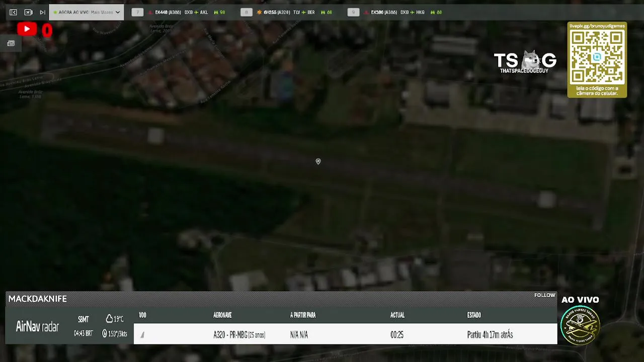Click the DXB to AKL route label
Screen dimensions: 644x362
[196, 12]
